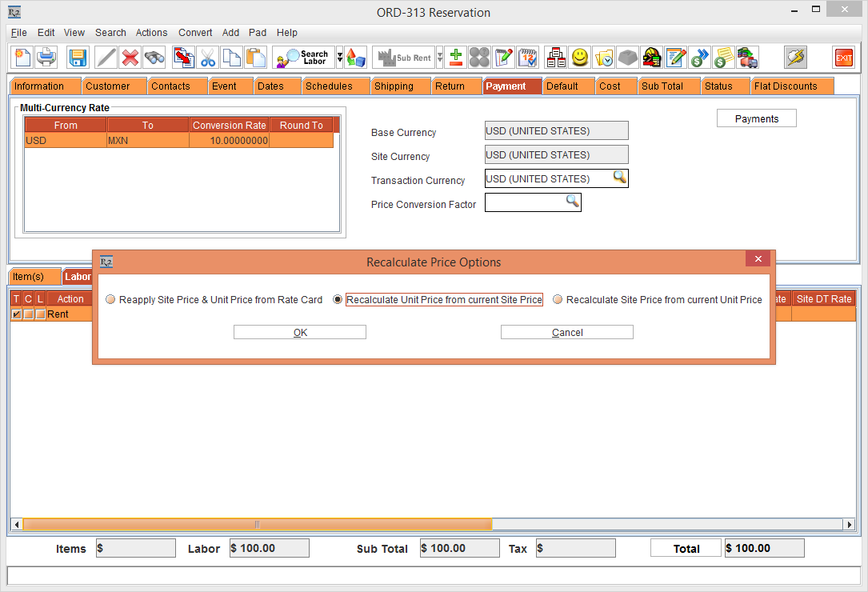
Task: Choose Recalculate Site Price from Unit Price
Action: pos(558,300)
